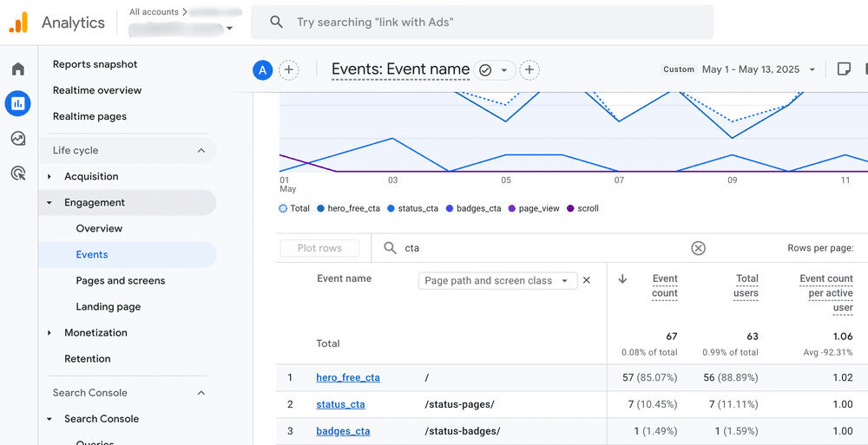Add comparison with plus icon beside A
This screenshot has height=445, width=868.
tap(288, 70)
